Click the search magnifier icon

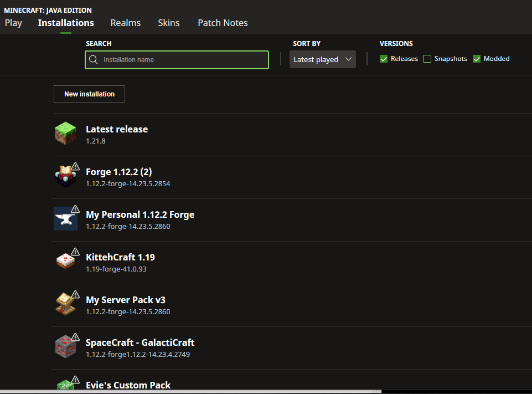94,59
